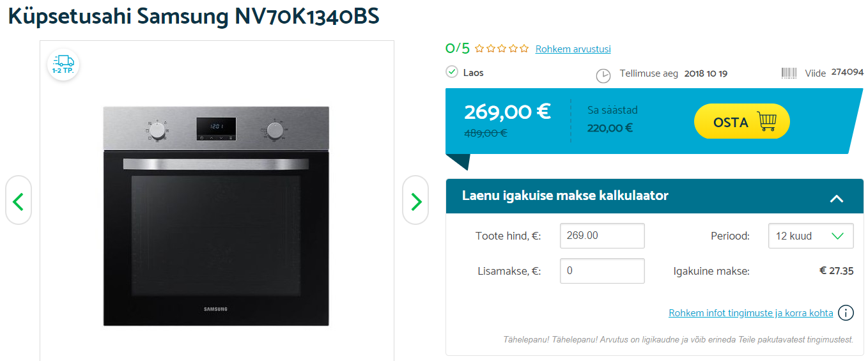Click the Lisamakse input field
This screenshot has height=361, width=868.
[602, 271]
